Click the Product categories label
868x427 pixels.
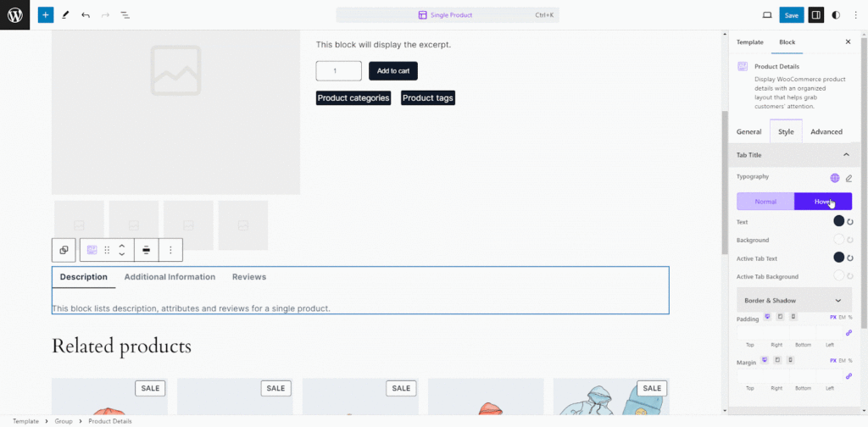353,98
